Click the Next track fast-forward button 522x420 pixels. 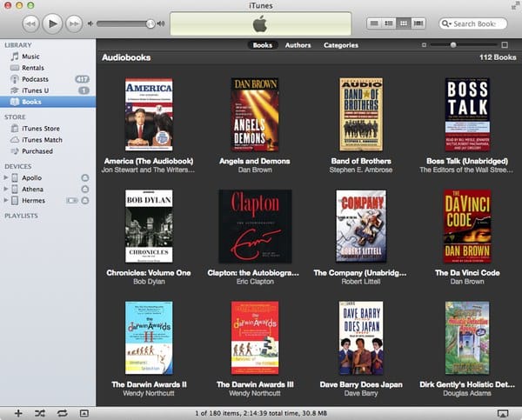click(x=74, y=24)
